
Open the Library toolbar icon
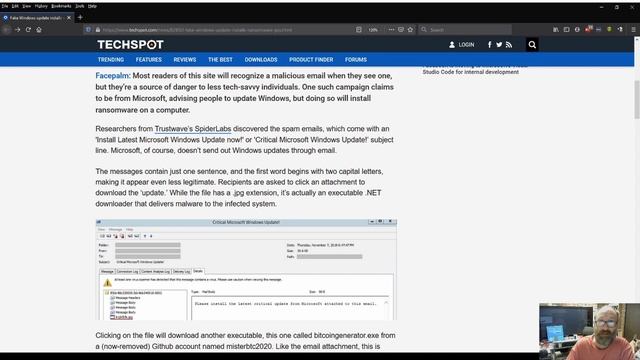pos(556,30)
